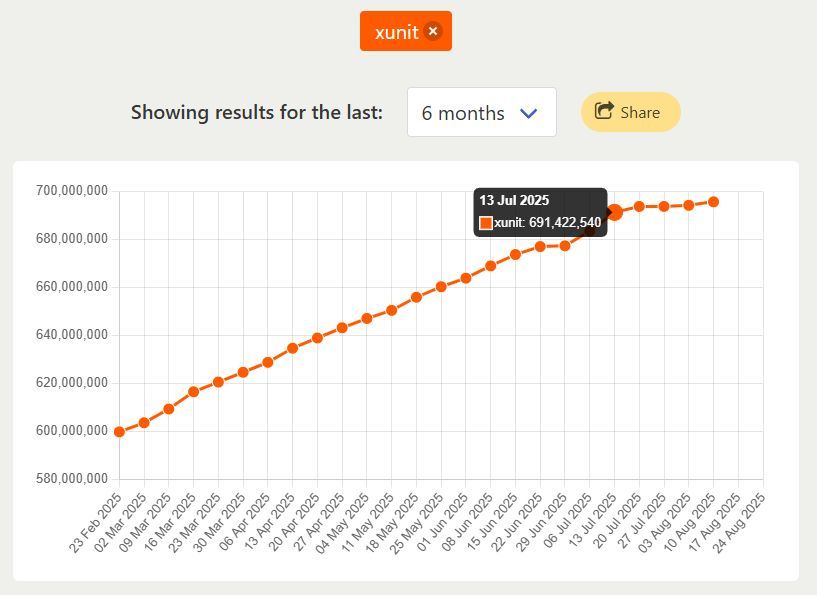Click the Share button
This screenshot has width=817, height=595.
[630, 112]
